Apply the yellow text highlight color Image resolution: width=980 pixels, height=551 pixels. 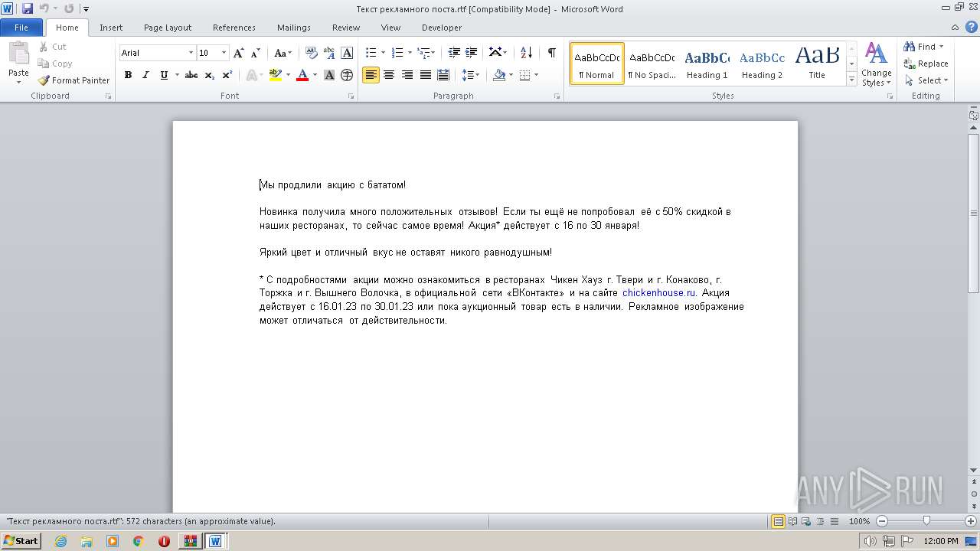(276, 75)
